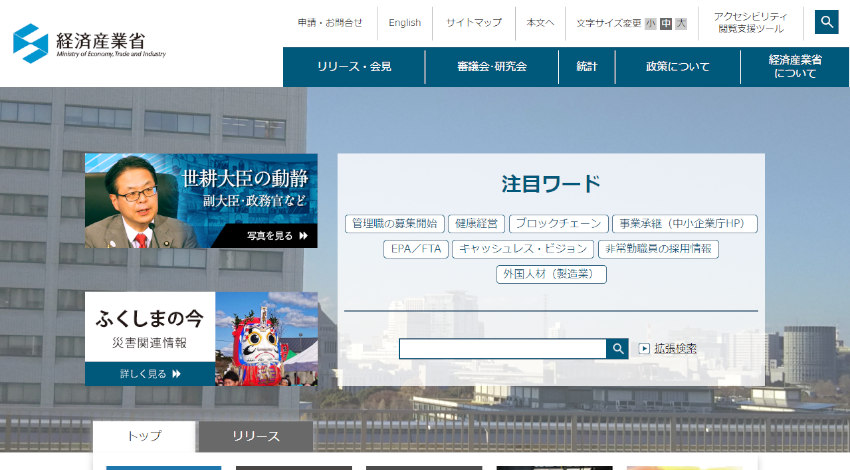Select the トップ tab

145,437
